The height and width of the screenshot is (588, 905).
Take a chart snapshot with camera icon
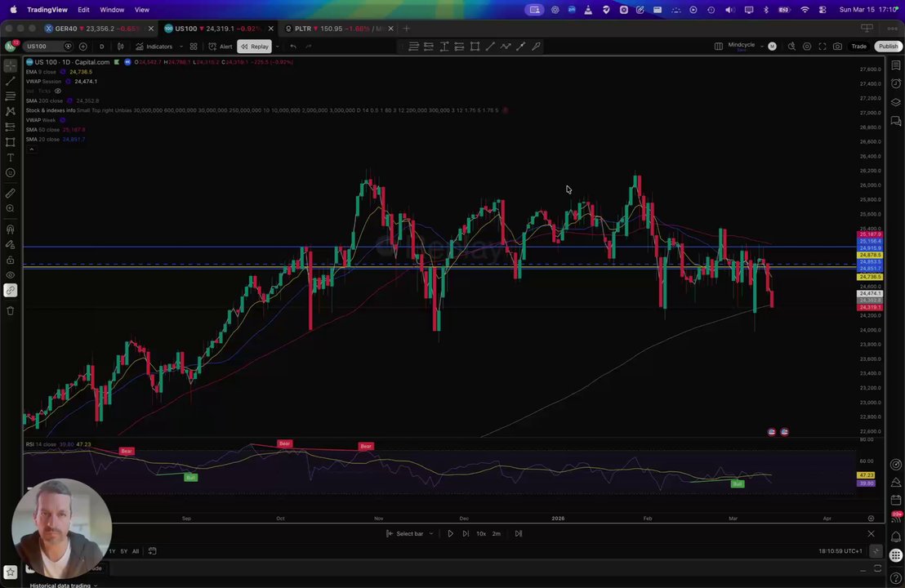[x=837, y=47]
